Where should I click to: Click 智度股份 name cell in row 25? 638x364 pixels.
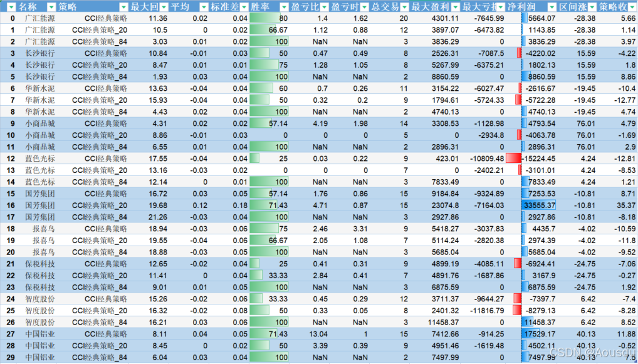coord(40,311)
